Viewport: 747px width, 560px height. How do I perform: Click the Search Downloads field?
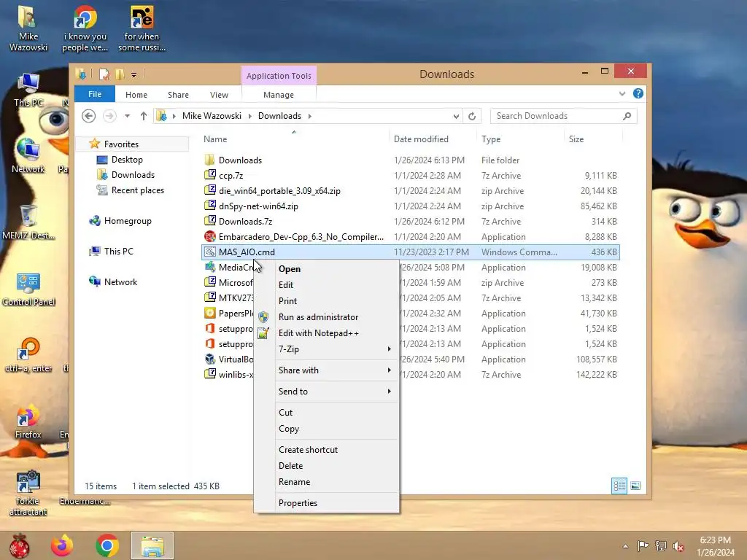[564, 116]
